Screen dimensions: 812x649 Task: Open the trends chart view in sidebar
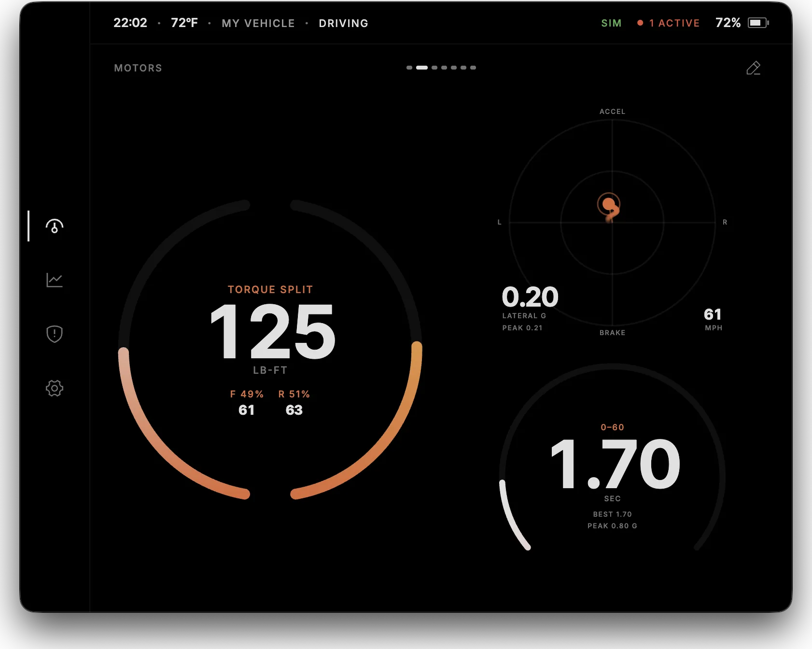click(55, 280)
